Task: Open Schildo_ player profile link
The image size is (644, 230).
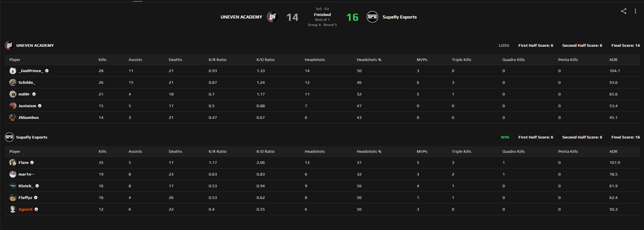Action: point(27,83)
